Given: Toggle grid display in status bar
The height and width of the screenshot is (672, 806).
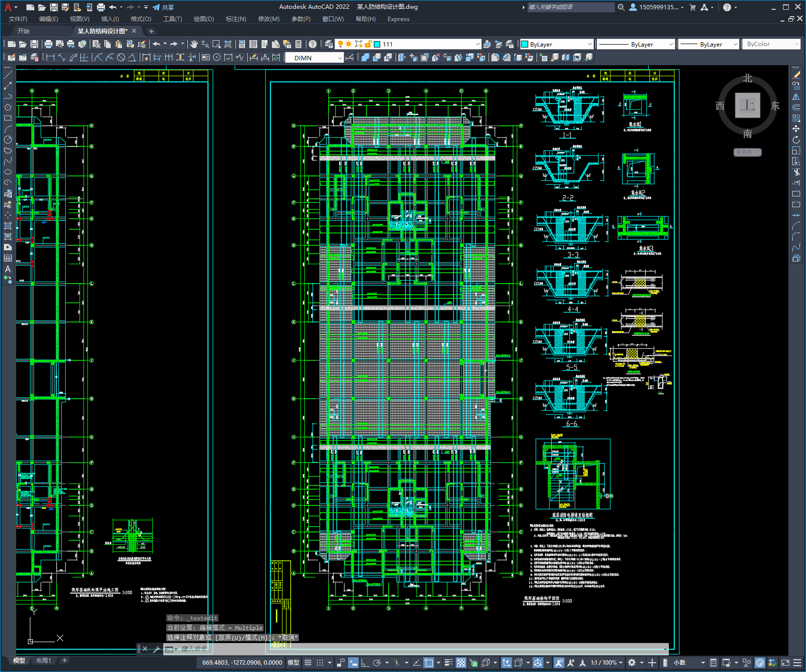Looking at the screenshot, I should [308, 663].
